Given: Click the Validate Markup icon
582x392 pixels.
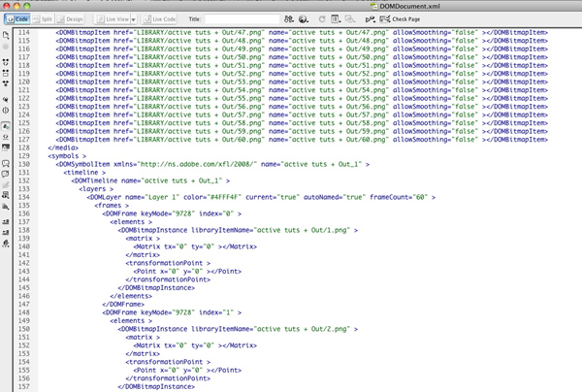Looking at the screenshot, I should [370, 19].
